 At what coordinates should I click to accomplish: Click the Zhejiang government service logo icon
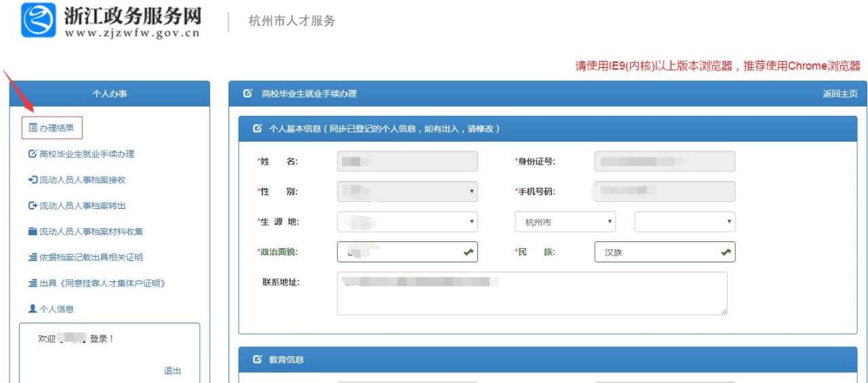pos(39,20)
